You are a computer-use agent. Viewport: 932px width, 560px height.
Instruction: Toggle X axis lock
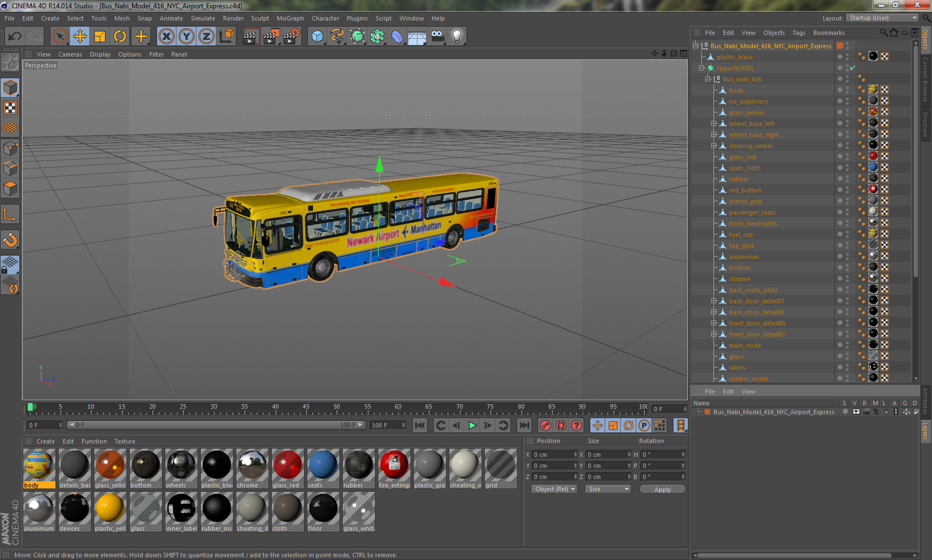click(x=166, y=37)
